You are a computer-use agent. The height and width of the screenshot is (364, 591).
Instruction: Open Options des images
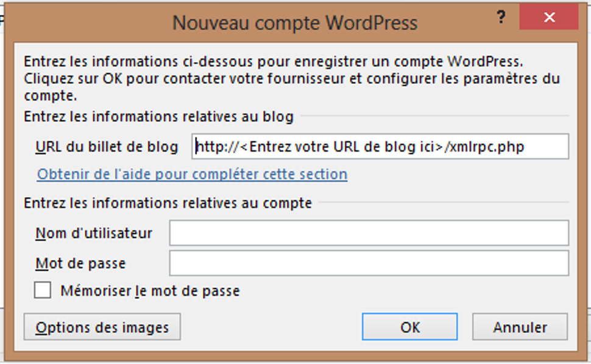click(x=102, y=327)
